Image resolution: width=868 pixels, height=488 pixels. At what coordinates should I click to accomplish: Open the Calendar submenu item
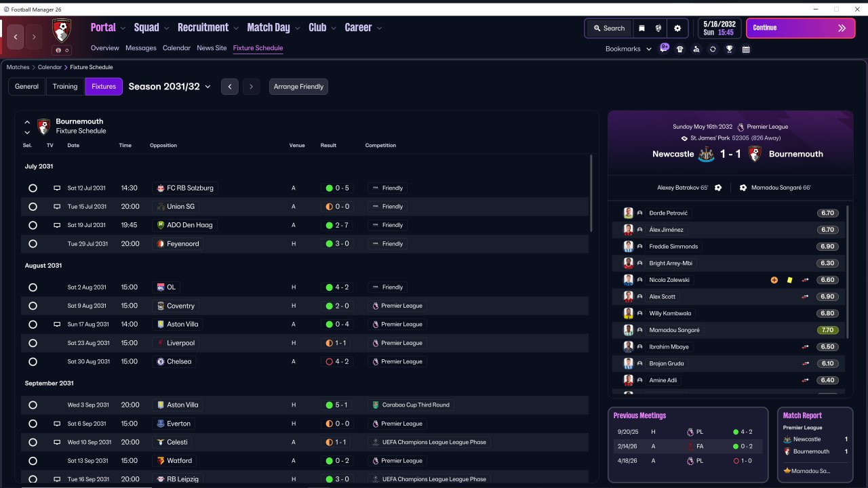pyautogui.click(x=176, y=48)
